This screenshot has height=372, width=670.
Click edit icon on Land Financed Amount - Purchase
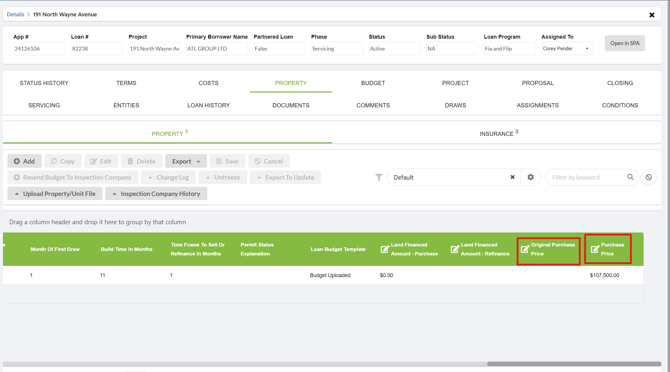point(385,249)
